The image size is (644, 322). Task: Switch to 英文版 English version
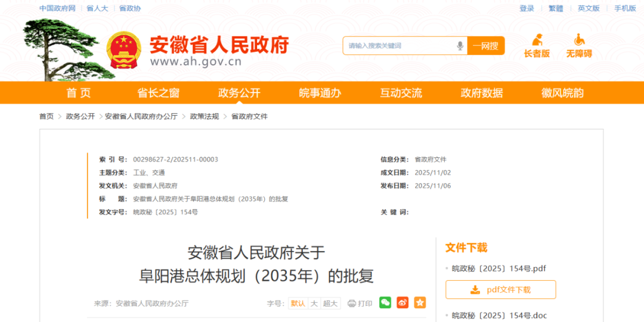pos(589,8)
